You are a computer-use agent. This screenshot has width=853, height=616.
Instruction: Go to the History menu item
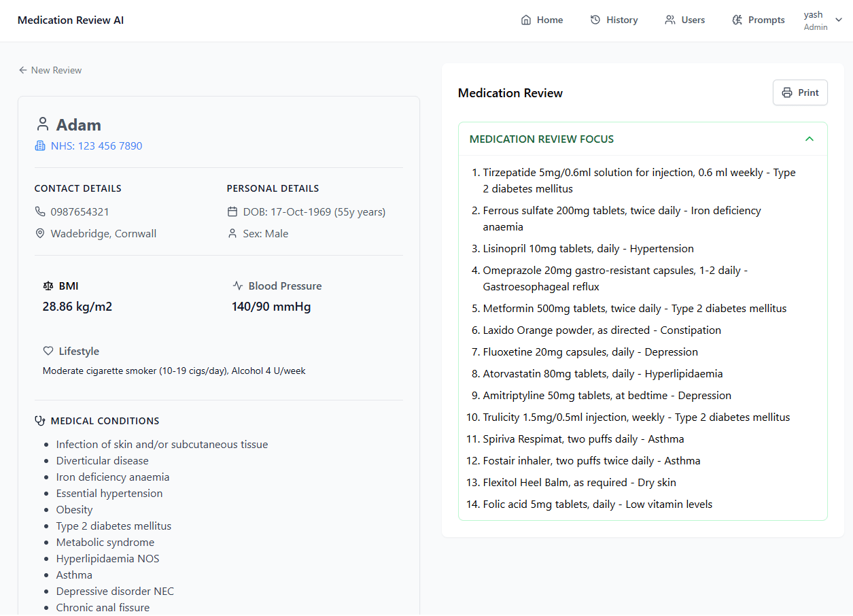click(x=621, y=20)
